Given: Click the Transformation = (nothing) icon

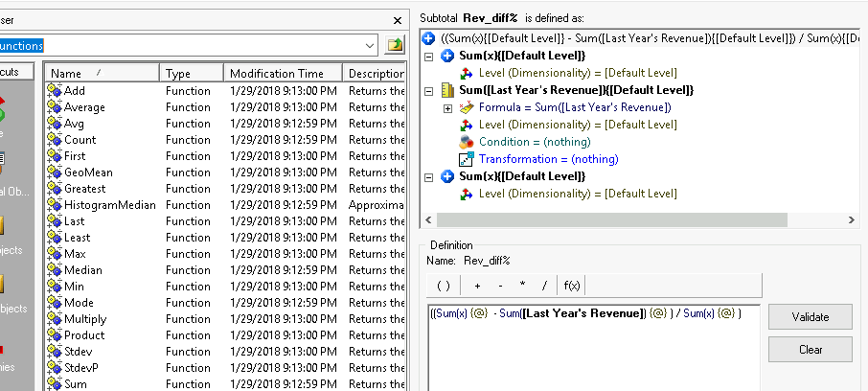Looking at the screenshot, I should click(x=467, y=159).
